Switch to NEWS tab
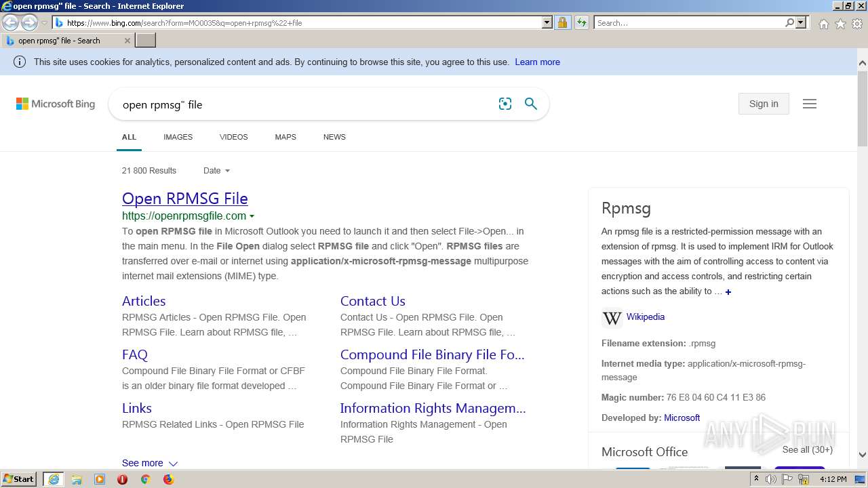868x488 pixels. tap(334, 137)
